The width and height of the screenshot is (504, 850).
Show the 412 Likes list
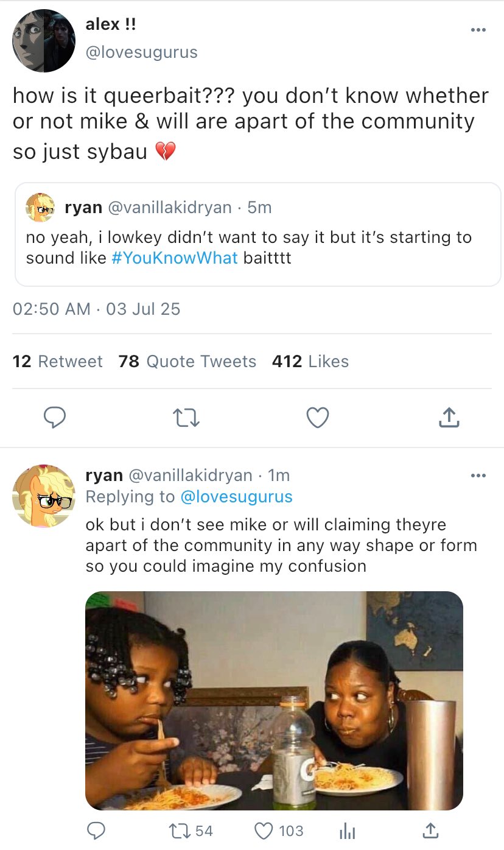pos(310,362)
